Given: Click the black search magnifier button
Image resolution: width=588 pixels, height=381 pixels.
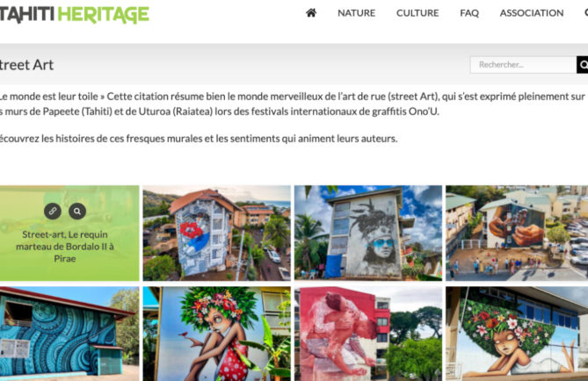Looking at the screenshot, I should click(583, 65).
